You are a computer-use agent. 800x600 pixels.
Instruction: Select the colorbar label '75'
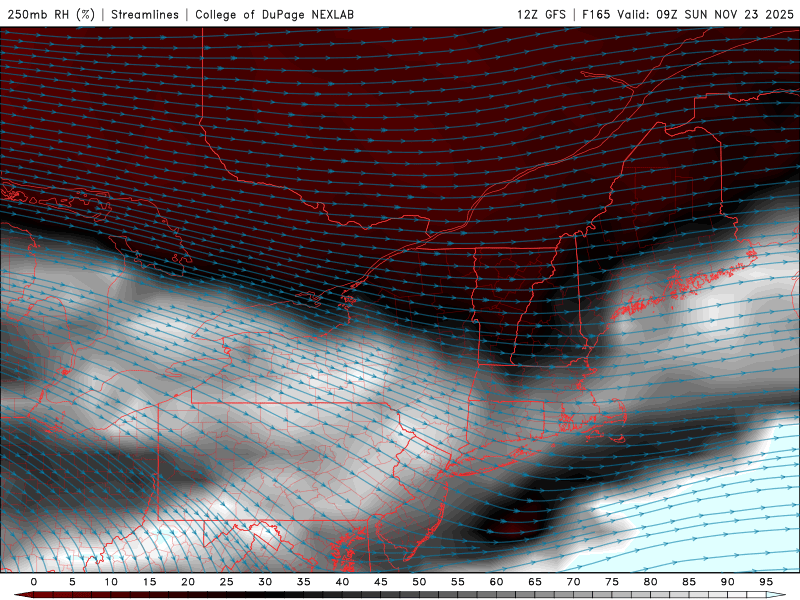tap(612, 582)
